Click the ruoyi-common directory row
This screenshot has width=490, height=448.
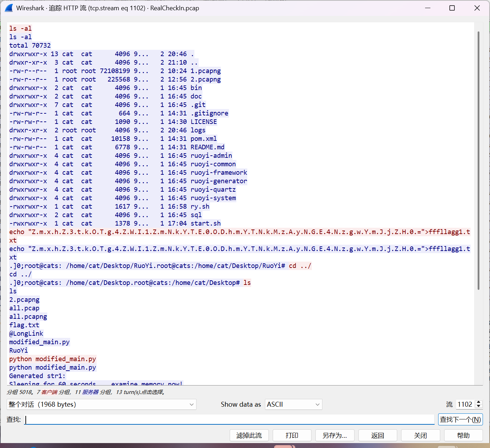click(x=123, y=164)
